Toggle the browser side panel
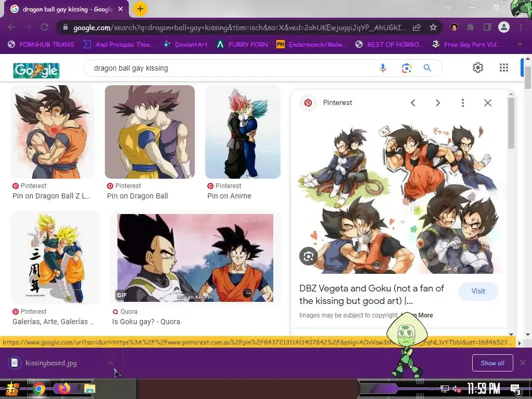The width and height of the screenshot is (532, 399). click(x=487, y=27)
